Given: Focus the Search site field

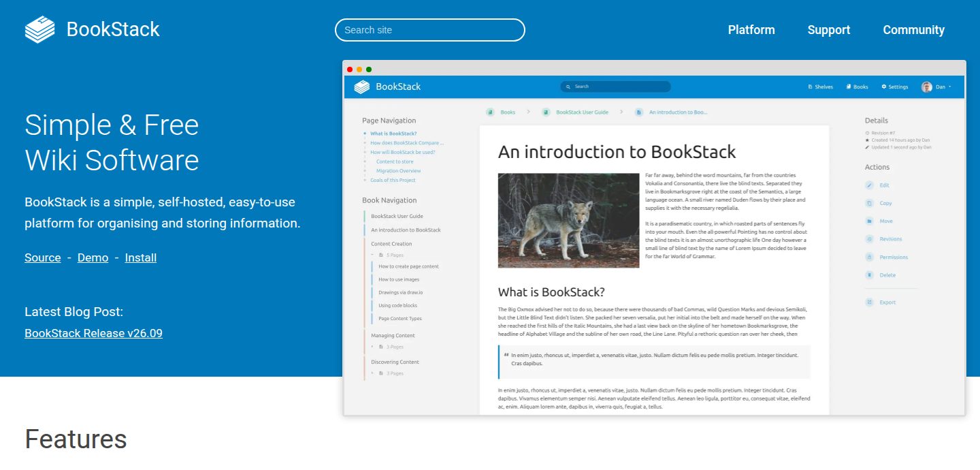Looking at the screenshot, I should (430, 30).
